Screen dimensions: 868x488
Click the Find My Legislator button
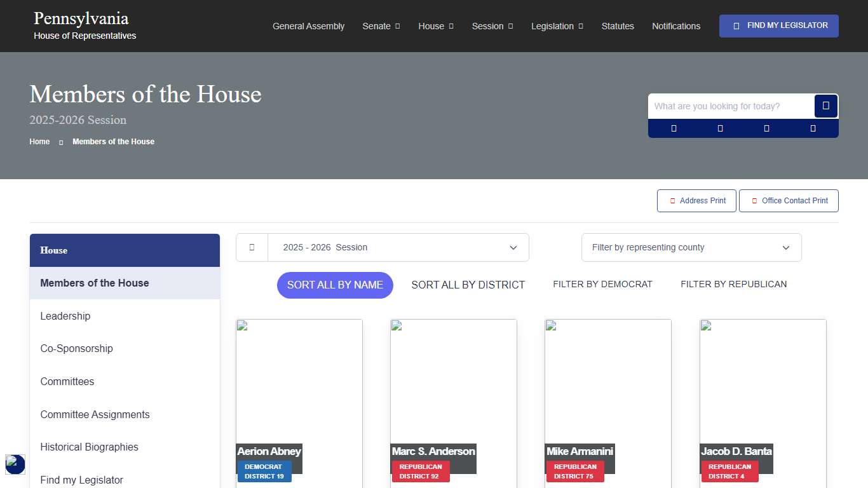[x=778, y=26]
